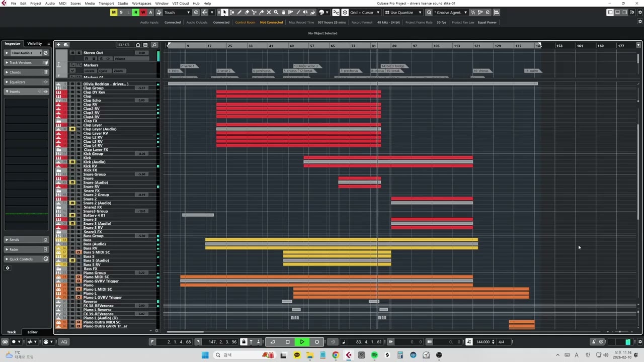Viewport: 644px width, 362px height.
Task: Toggle global Write automation button W
Action: click(143, 13)
